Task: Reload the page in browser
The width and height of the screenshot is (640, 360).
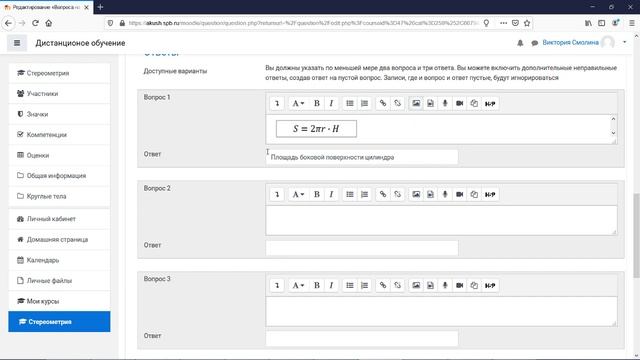Action: click(35, 23)
